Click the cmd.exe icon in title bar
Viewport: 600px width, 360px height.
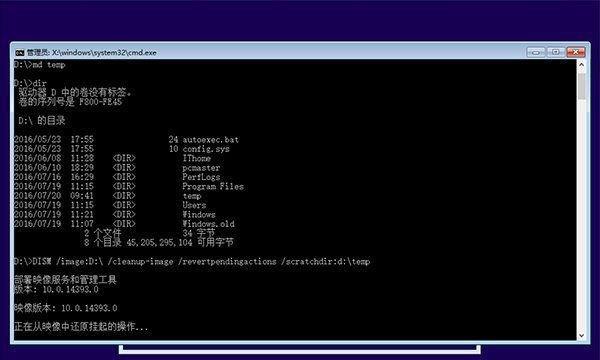(19, 52)
